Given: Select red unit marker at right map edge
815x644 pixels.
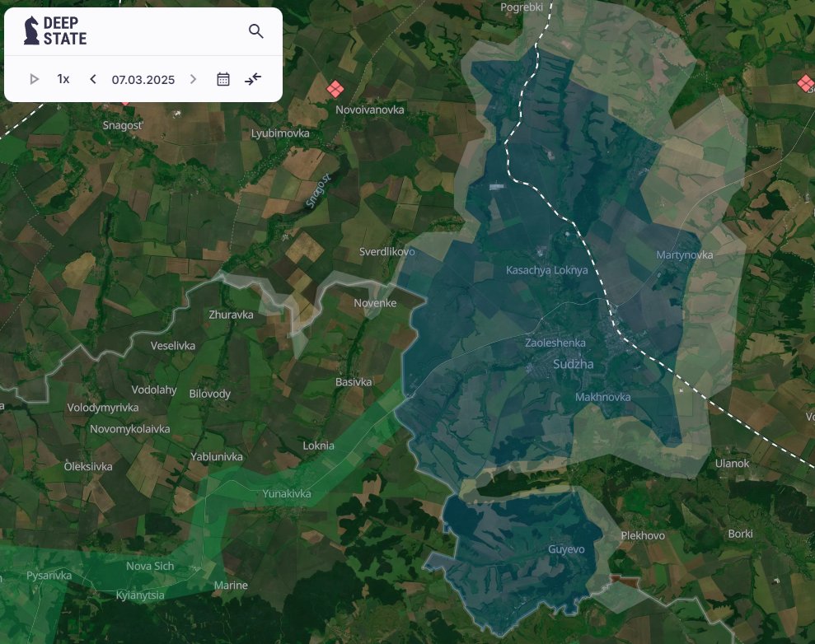Looking at the screenshot, I should tap(806, 83).
